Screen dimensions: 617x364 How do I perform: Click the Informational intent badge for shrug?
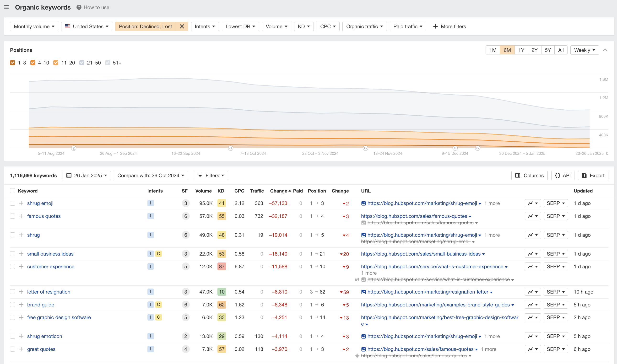tap(150, 235)
